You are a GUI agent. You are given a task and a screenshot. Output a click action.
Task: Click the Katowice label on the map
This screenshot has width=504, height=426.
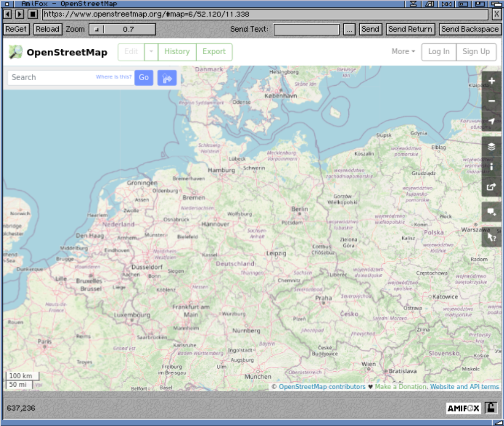pos(445,297)
